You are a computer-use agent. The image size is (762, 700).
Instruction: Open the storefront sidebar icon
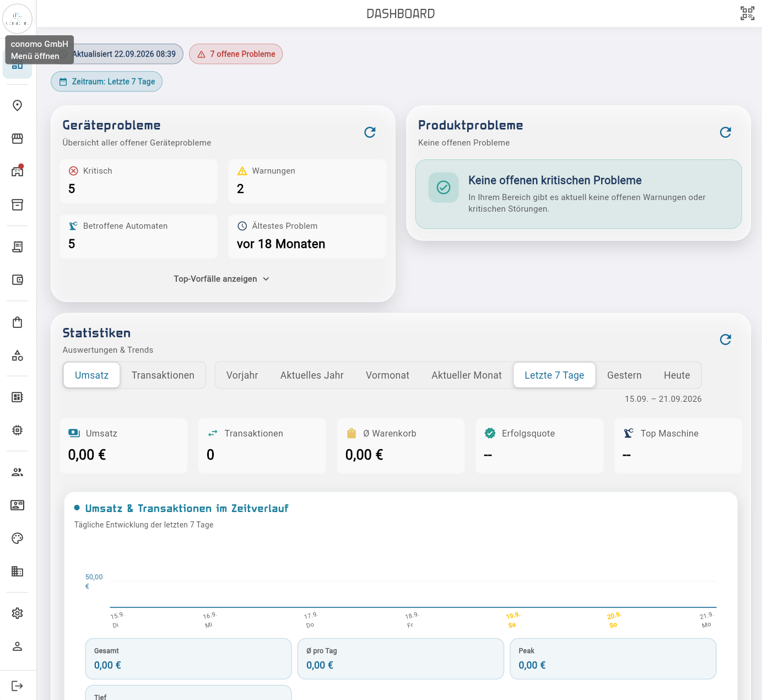(x=18, y=138)
